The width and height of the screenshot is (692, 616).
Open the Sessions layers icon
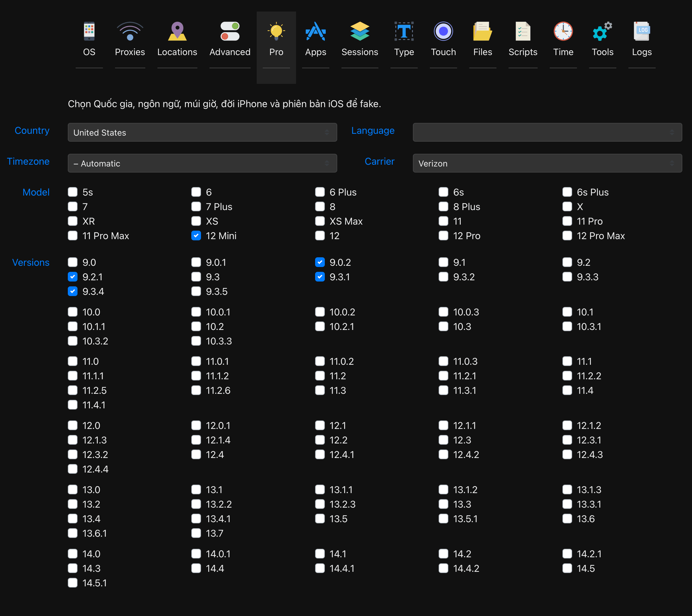pyautogui.click(x=360, y=31)
